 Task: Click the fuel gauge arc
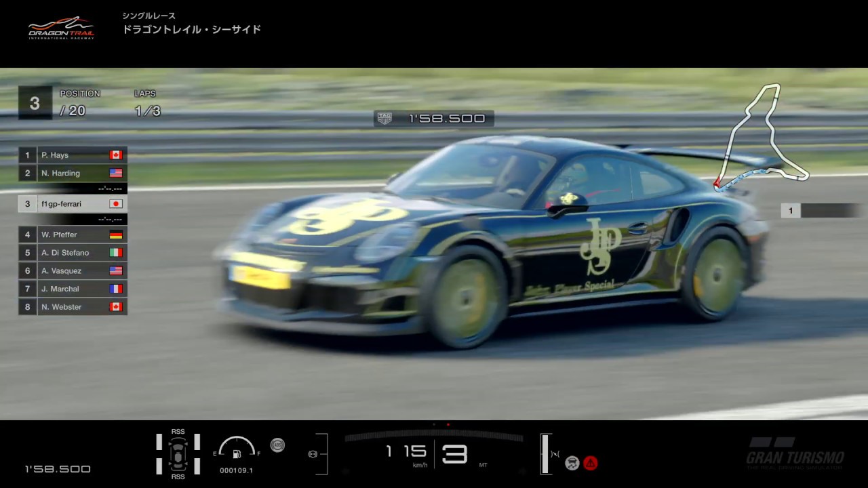click(x=237, y=445)
